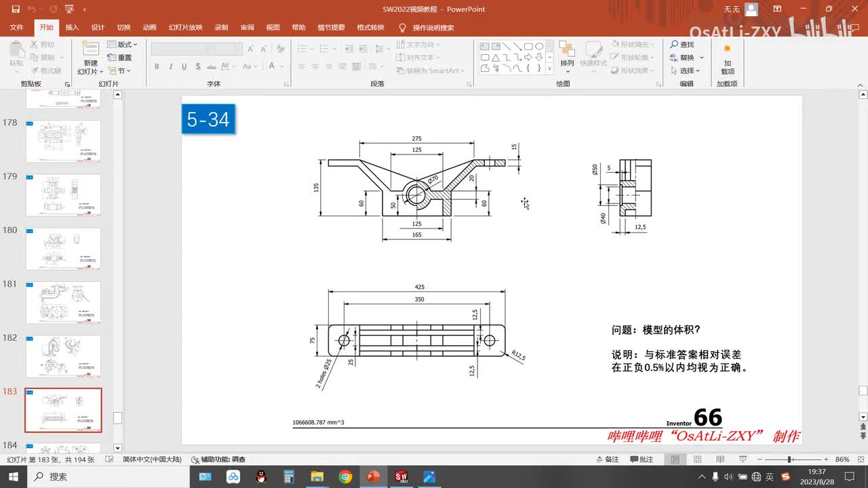The height and width of the screenshot is (488, 868).
Task: Open the Slide Show (幻灯片放映) tab
Action: (185, 28)
